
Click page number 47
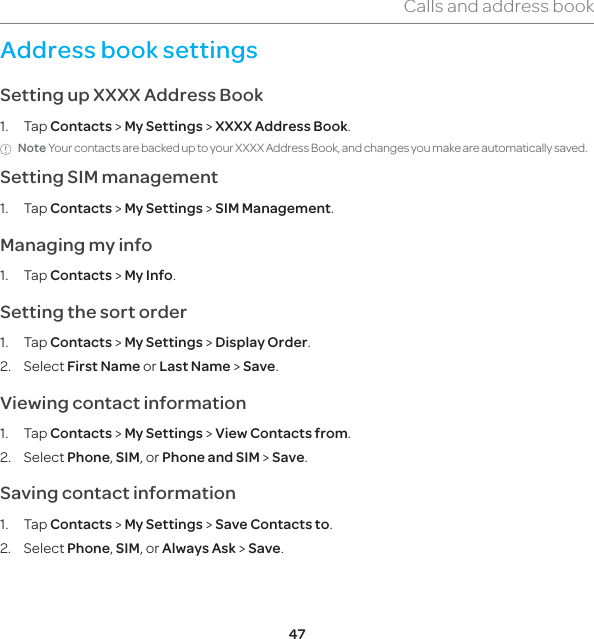[x=297, y=634]
